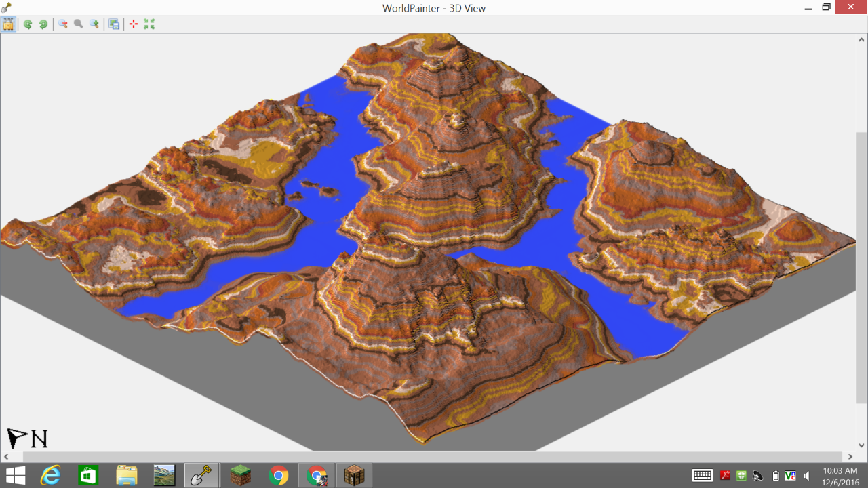Open Google Chrome from the taskbar
The width and height of the screenshot is (868, 488).
(277, 474)
